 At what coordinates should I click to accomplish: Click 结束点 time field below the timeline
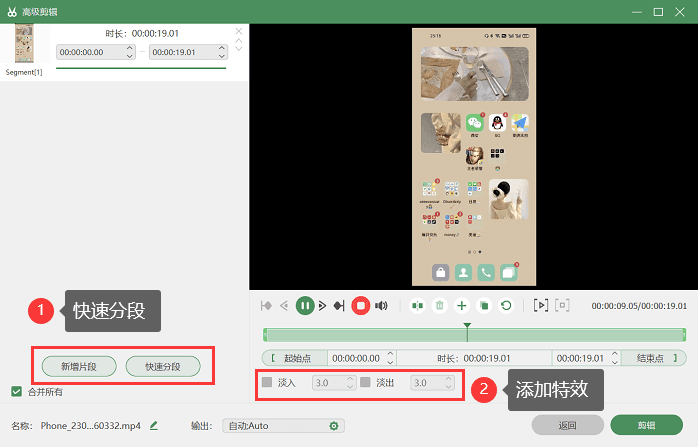tap(586, 358)
